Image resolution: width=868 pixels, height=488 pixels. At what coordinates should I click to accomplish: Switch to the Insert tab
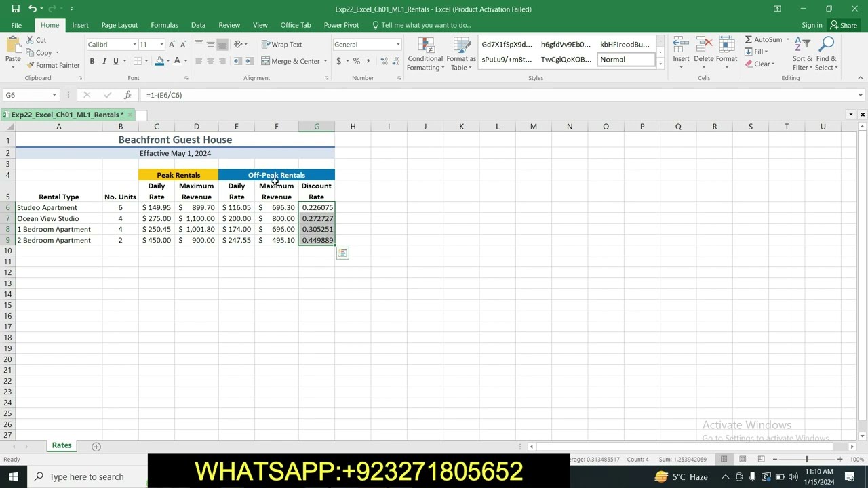click(x=80, y=25)
